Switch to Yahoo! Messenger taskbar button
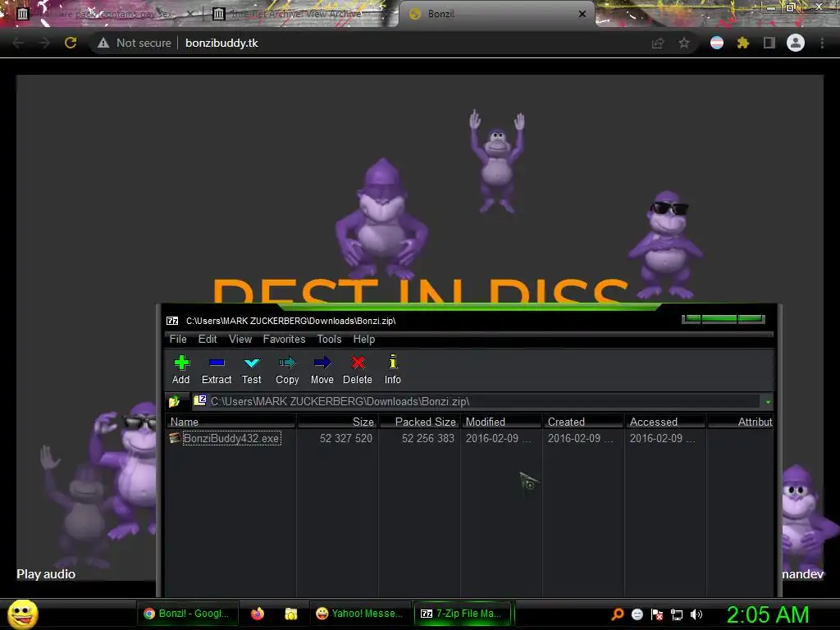 (x=360, y=614)
